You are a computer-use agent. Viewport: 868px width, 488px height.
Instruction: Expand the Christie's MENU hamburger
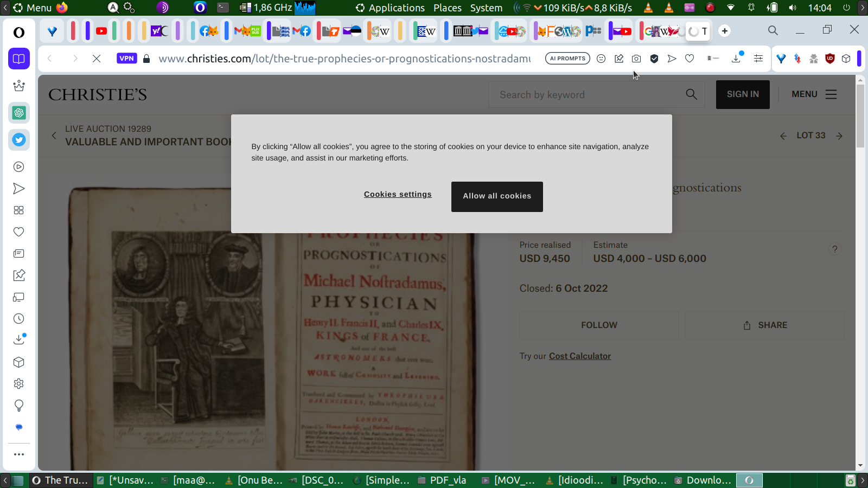click(814, 94)
